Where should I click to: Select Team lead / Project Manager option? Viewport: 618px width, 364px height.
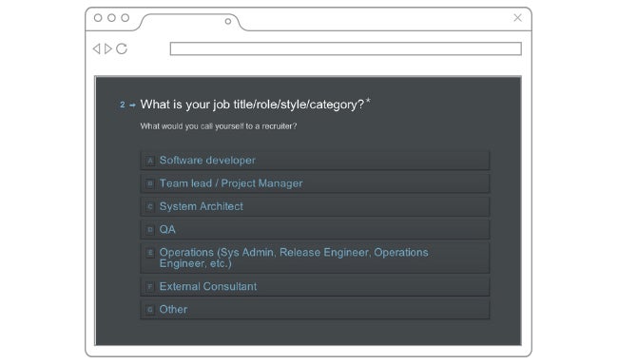(x=315, y=183)
